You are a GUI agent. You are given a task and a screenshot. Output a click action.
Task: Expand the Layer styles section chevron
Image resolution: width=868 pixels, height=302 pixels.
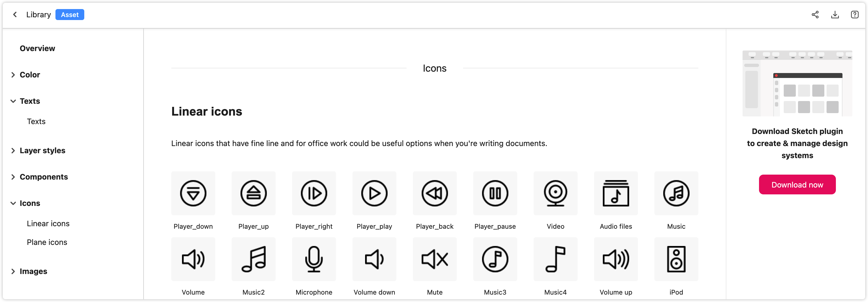click(x=13, y=151)
